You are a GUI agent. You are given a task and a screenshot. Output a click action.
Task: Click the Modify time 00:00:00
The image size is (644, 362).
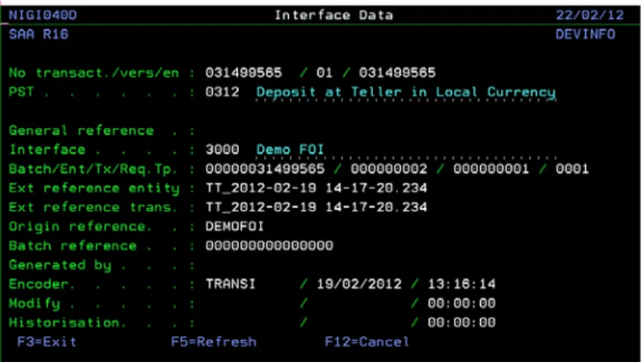[x=462, y=303]
